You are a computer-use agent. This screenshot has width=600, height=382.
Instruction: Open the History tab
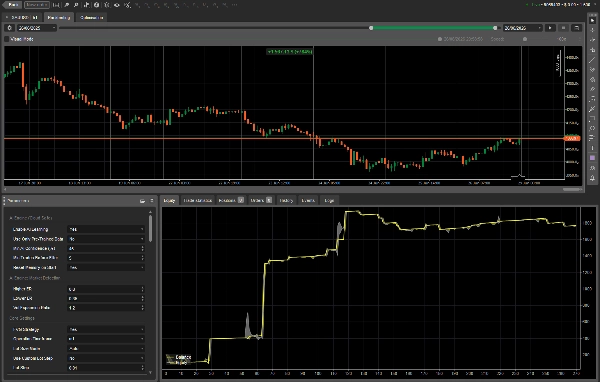pos(286,200)
